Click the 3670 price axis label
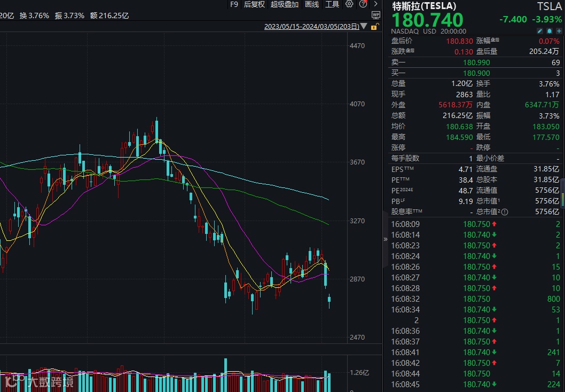 [357, 162]
